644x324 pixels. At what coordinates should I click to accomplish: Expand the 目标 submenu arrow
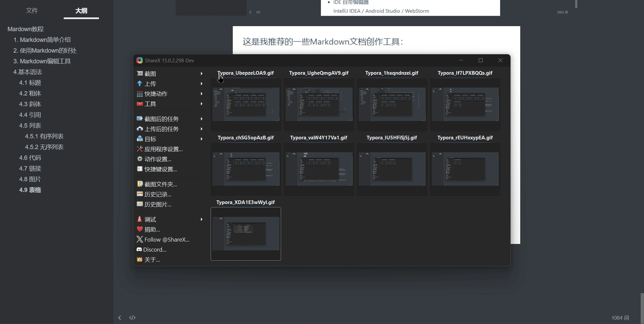click(x=202, y=139)
